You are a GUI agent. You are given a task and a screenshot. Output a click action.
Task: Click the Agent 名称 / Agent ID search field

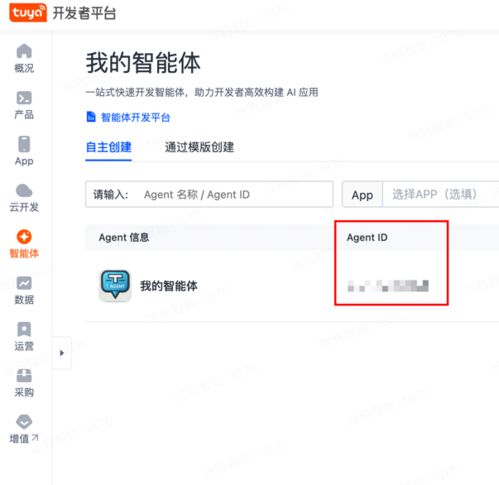[209, 194]
